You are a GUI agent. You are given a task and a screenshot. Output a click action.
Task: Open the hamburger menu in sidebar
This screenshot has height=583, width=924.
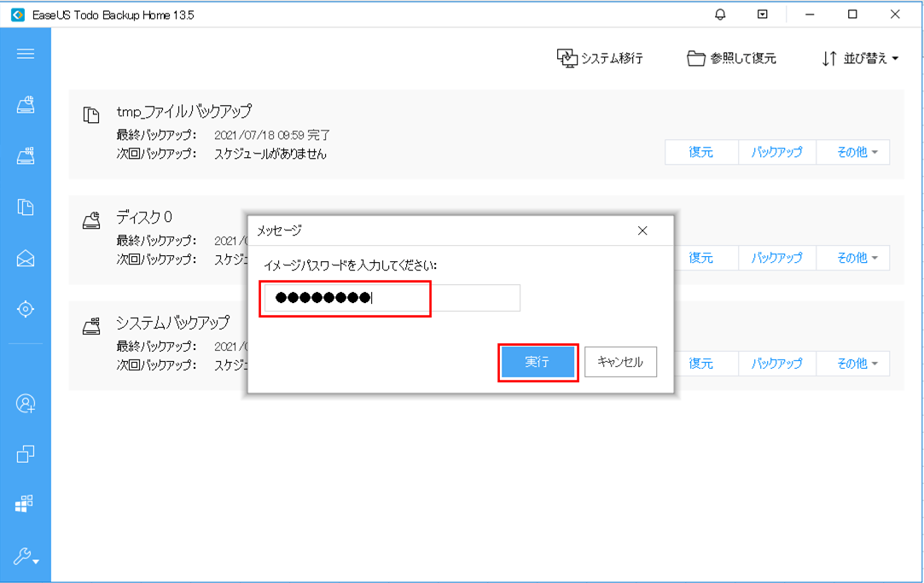[26, 54]
